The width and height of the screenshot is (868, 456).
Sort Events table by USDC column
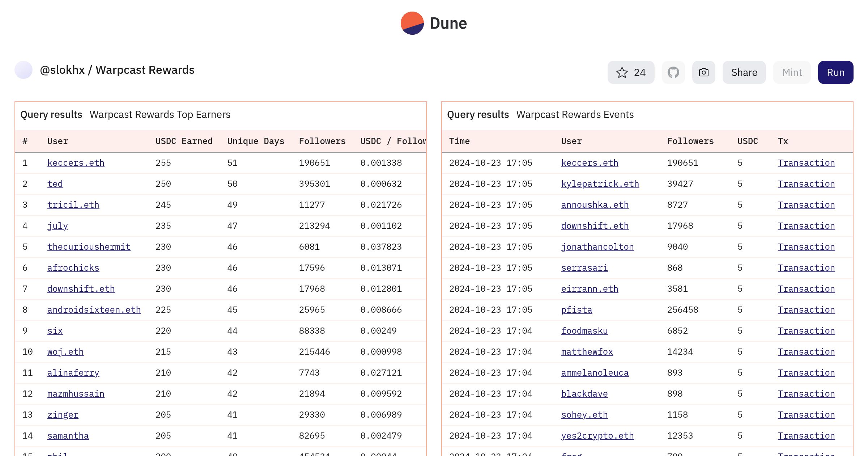point(748,141)
